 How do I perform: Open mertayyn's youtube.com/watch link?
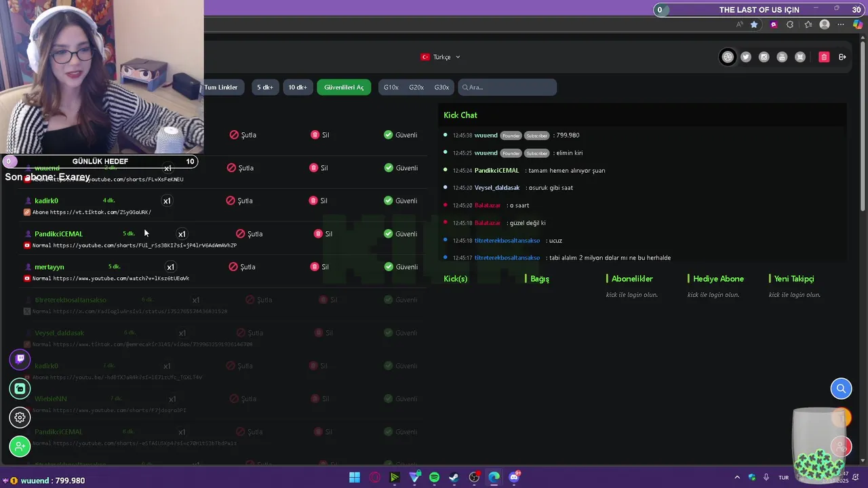121,279
